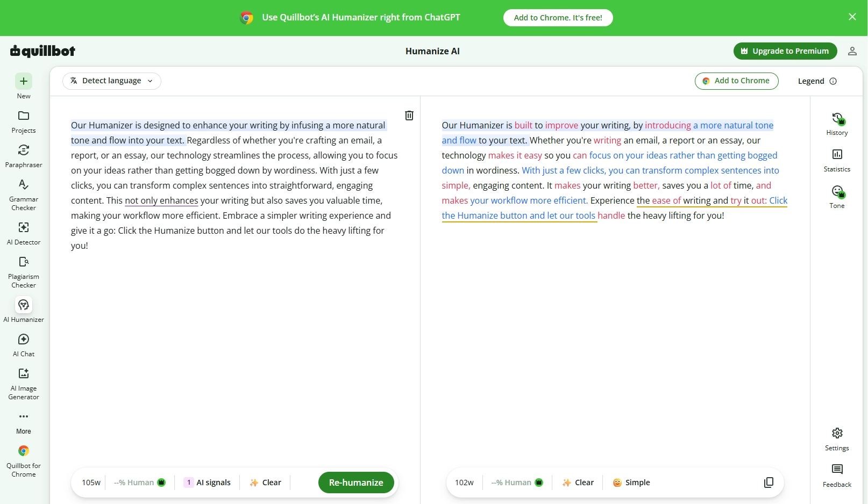Screen dimensions: 868x504
Task: Click Add to Chrome button near Legend
Action: click(736, 81)
